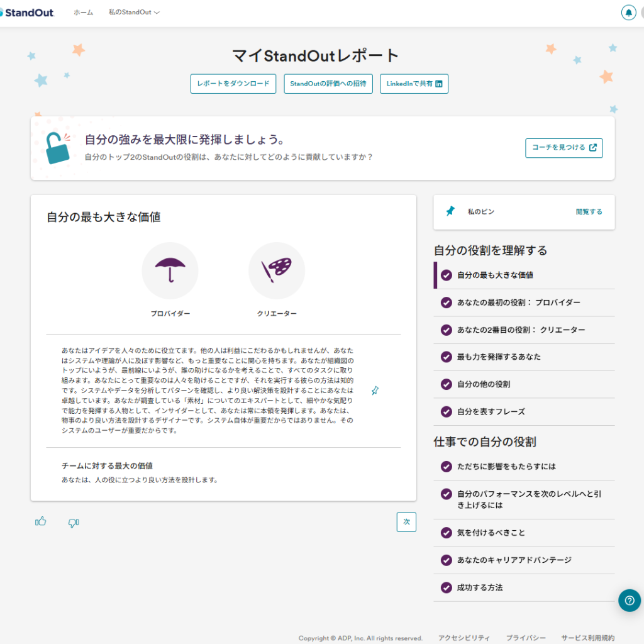The height and width of the screenshot is (644, 644).
Task: Click the 私のピン pushpin icon
Action: (x=450, y=211)
